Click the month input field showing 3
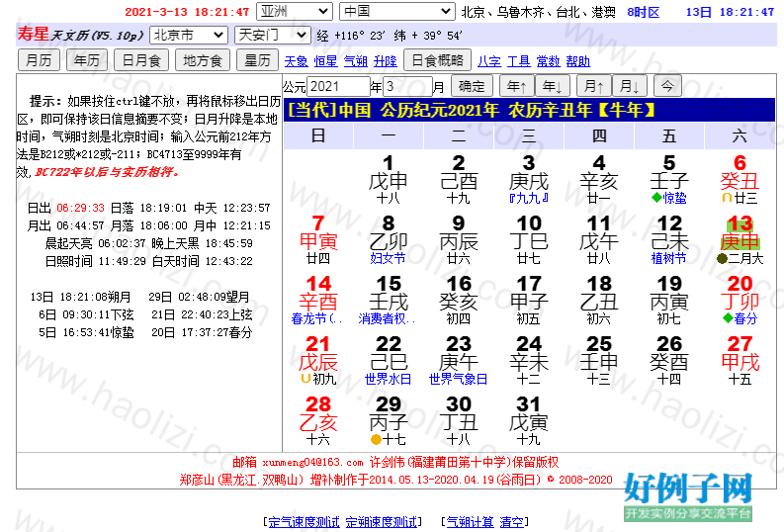 click(x=407, y=86)
